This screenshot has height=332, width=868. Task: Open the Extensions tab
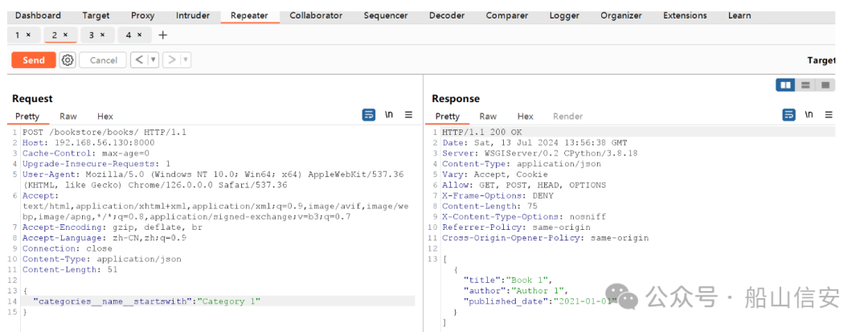click(685, 15)
